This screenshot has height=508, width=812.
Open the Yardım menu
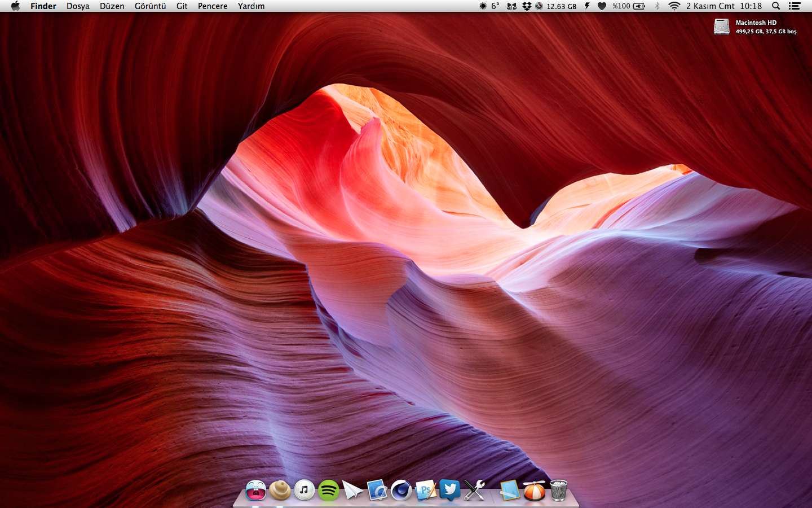(251, 6)
